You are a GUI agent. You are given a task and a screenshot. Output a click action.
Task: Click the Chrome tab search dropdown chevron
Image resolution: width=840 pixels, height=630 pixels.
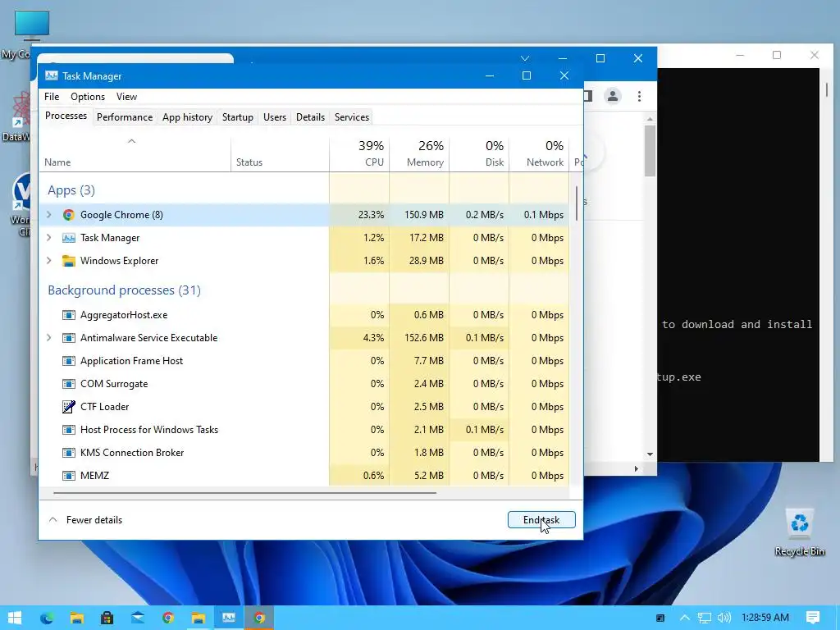525,58
